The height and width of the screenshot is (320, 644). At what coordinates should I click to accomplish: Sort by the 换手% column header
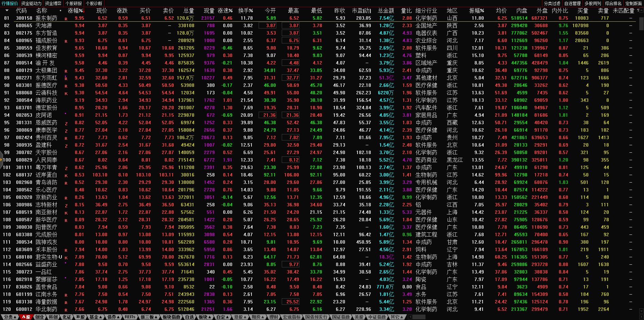(x=245, y=11)
